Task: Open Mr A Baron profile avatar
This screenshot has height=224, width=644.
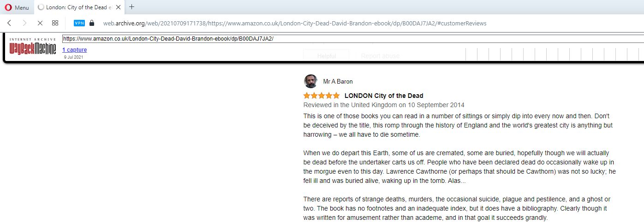Action: (310, 81)
